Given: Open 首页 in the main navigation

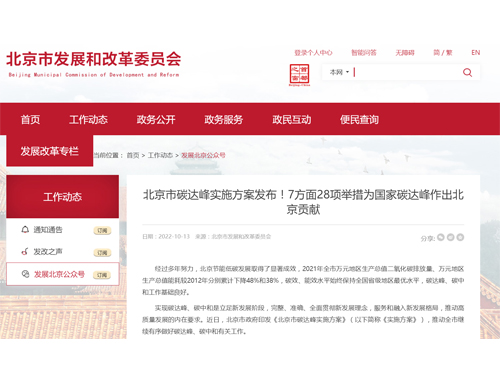Looking at the screenshot, I should point(30,119).
